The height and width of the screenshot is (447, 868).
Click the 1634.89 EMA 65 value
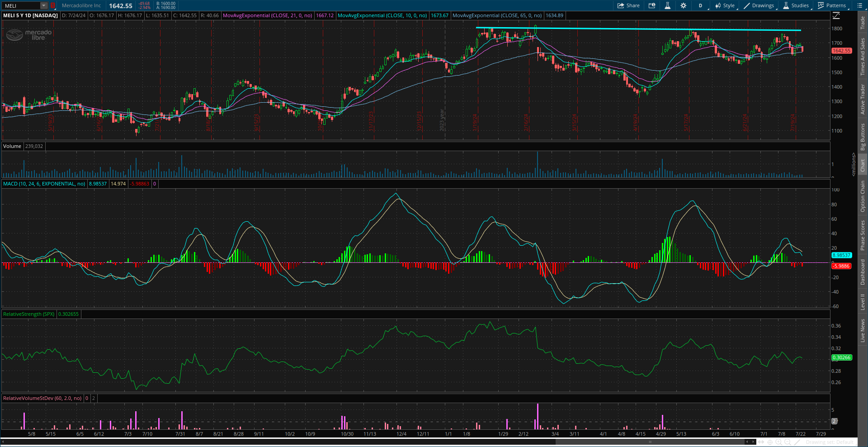554,15
